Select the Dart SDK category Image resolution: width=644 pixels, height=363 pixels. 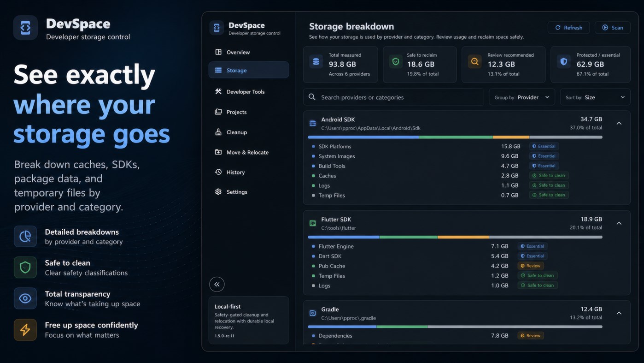(330, 256)
